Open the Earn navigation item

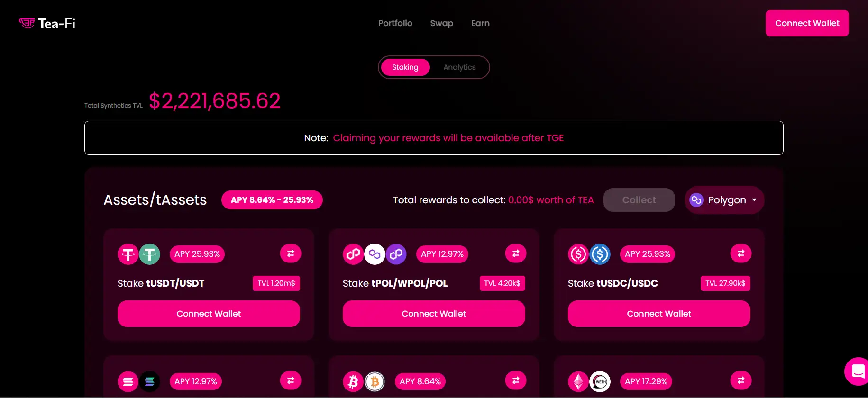click(x=480, y=23)
